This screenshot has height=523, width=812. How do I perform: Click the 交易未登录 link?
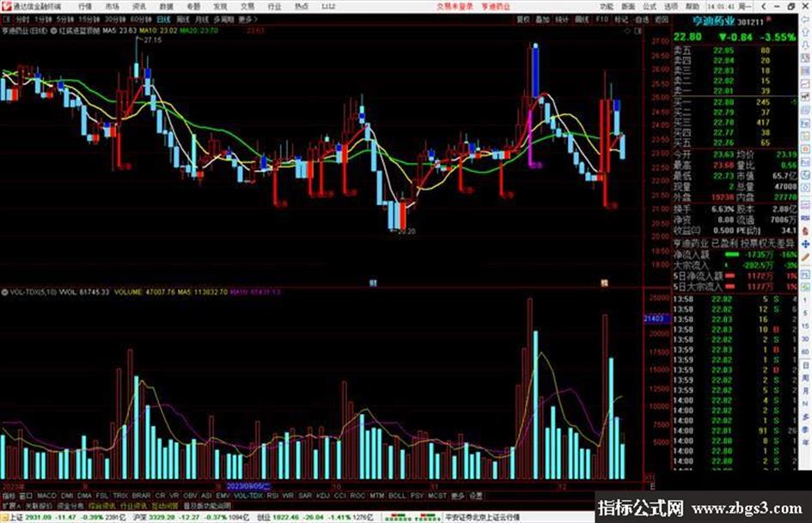455,6
